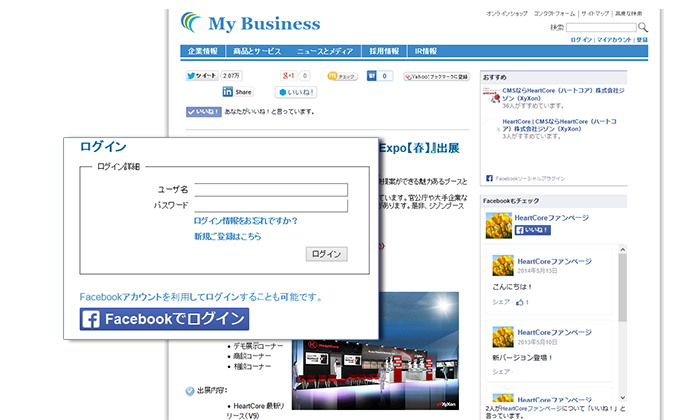Click the tweet count 2.07万 bubble
This screenshot has width=700, height=420.
coord(231,76)
